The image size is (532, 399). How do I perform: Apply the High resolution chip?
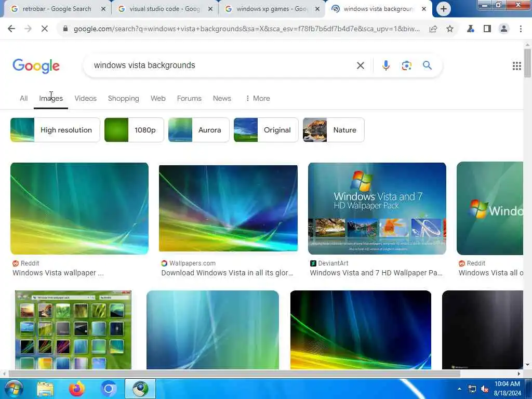(x=55, y=130)
